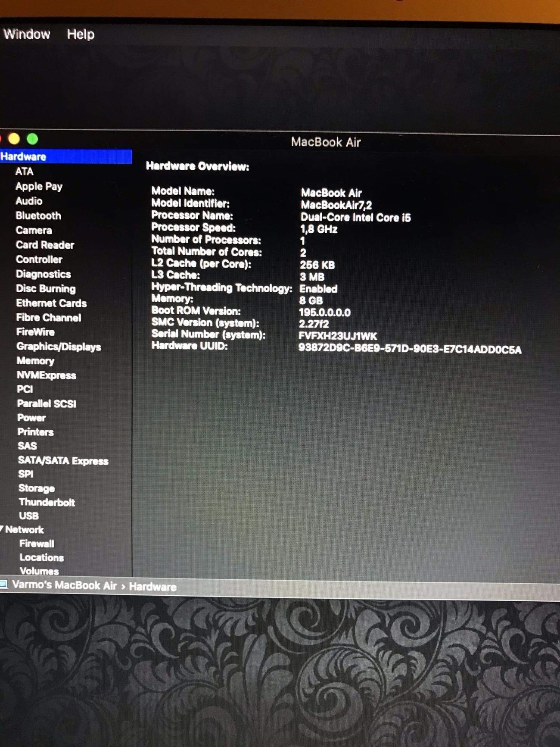The width and height of the screenshot is (560, 747).
Task: Select USB in the sidebar
Action: pos(29,516)
